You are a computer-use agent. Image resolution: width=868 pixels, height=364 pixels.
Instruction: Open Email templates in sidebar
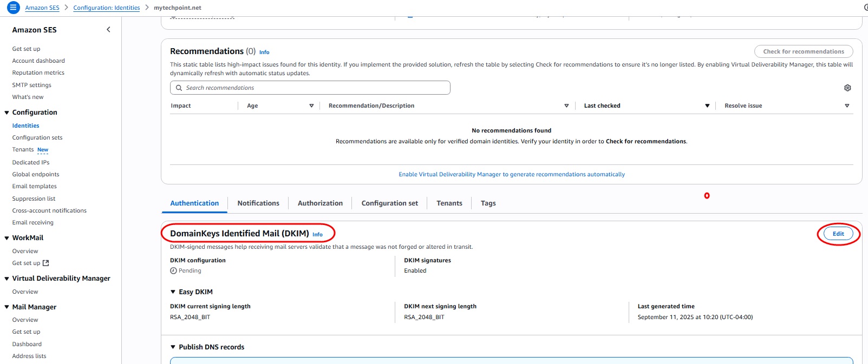pyautogui.click(x=34, y=187)
